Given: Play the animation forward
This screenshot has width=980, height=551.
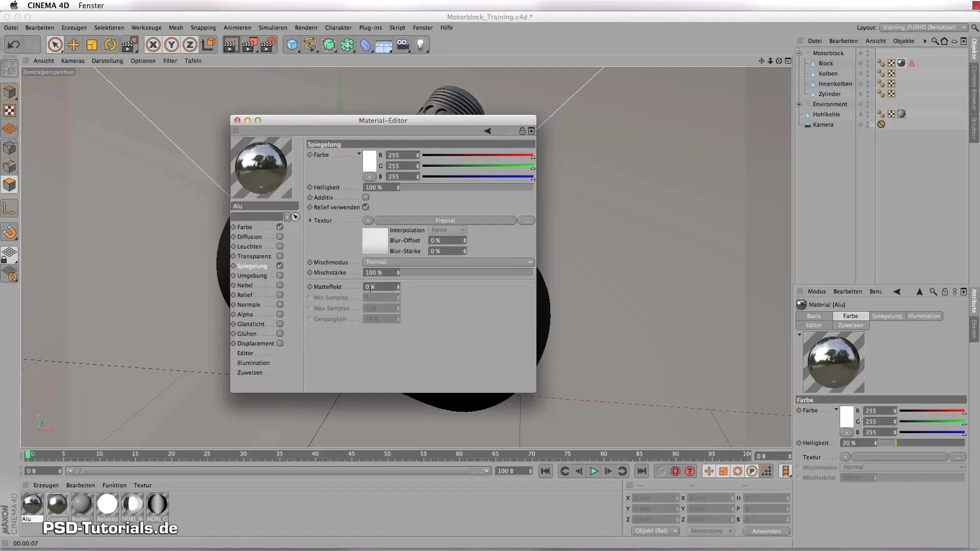Looking at the screenshot, I should click(594, 471).
